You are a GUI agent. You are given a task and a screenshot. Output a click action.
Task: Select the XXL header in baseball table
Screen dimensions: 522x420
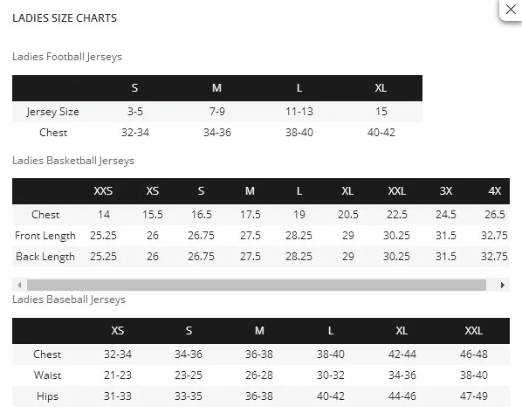click(473, 330)
